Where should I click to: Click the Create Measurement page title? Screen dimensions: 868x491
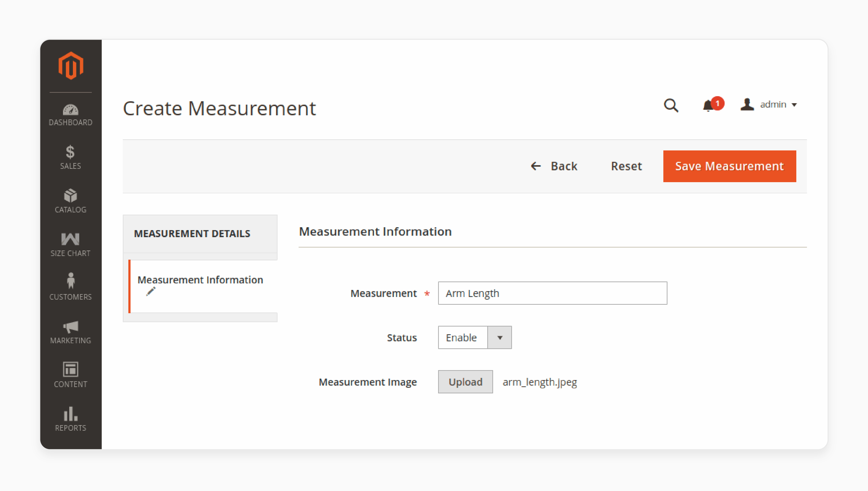[219, 108]
